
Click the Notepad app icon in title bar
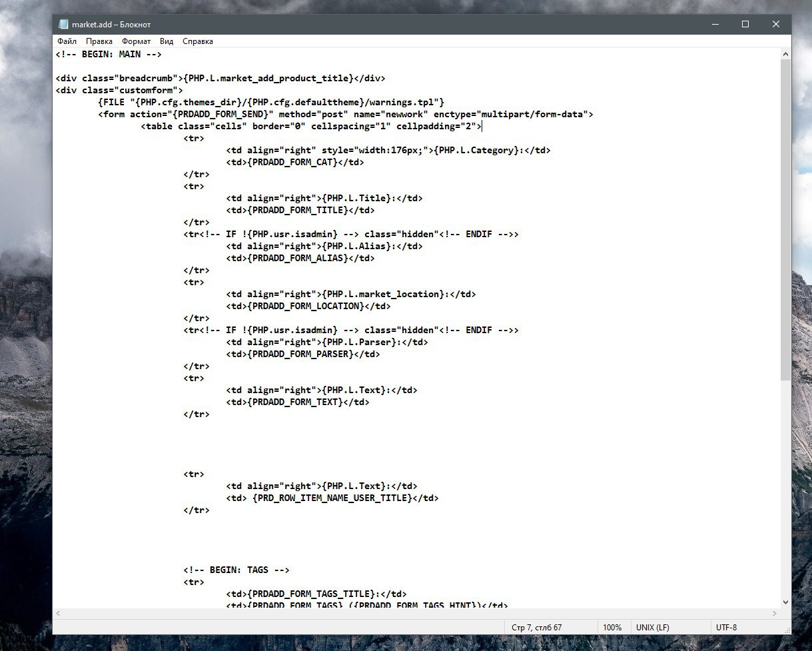click(x=63, y=24)
